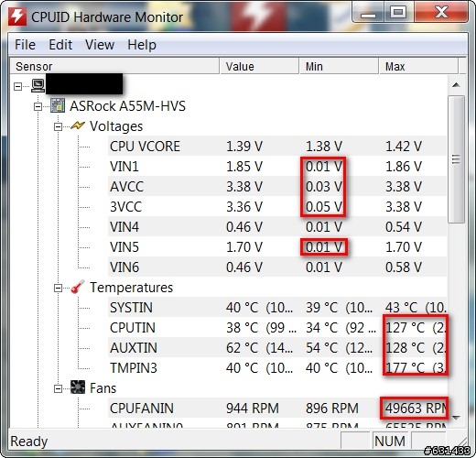Click the CPUID lightning bolt title icon
This screenshot has width=476, height=458.
click(x=17, y=16)
